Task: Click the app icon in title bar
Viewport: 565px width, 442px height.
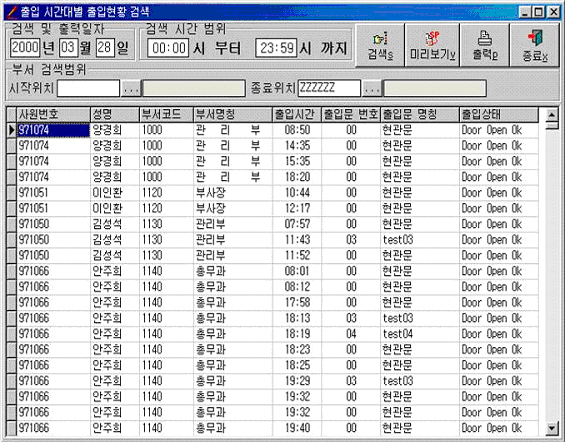Action: coord(12,12)
